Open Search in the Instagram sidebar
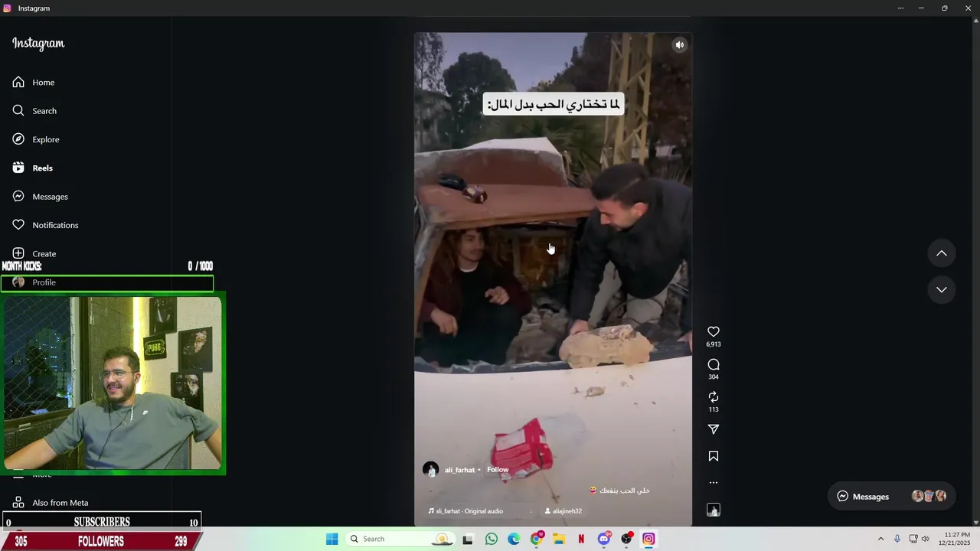This screenshot has width=980, height=551. click(35, 111)
